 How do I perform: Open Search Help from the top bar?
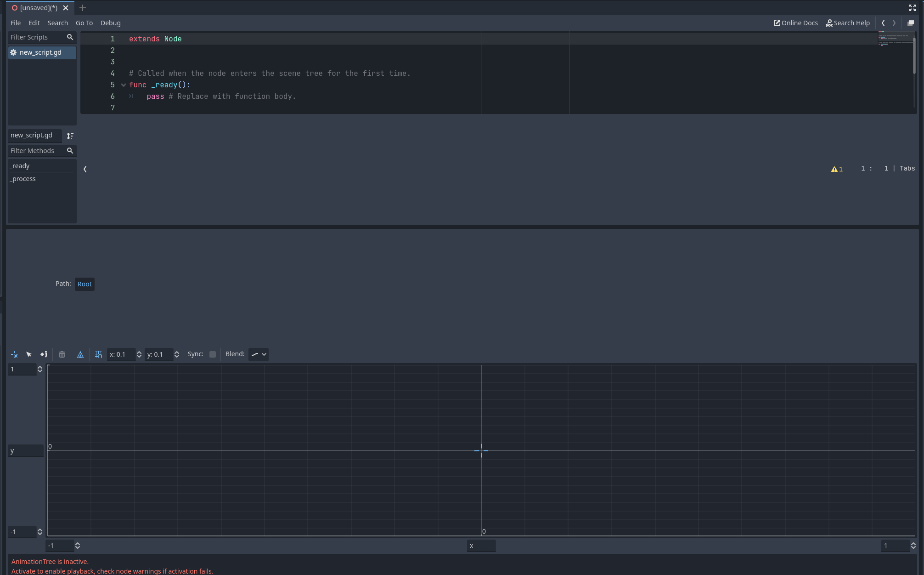[x=847, y=23]
